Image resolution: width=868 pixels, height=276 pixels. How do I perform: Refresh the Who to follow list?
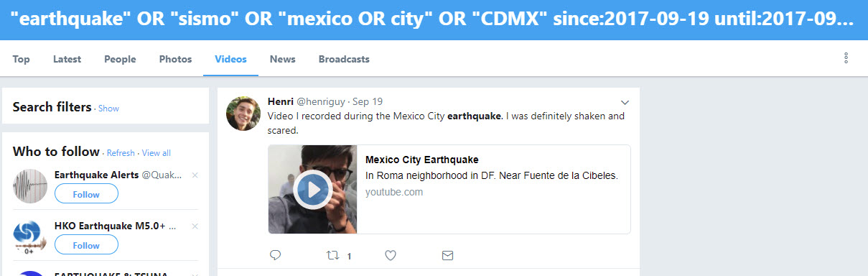coord(121,153)
